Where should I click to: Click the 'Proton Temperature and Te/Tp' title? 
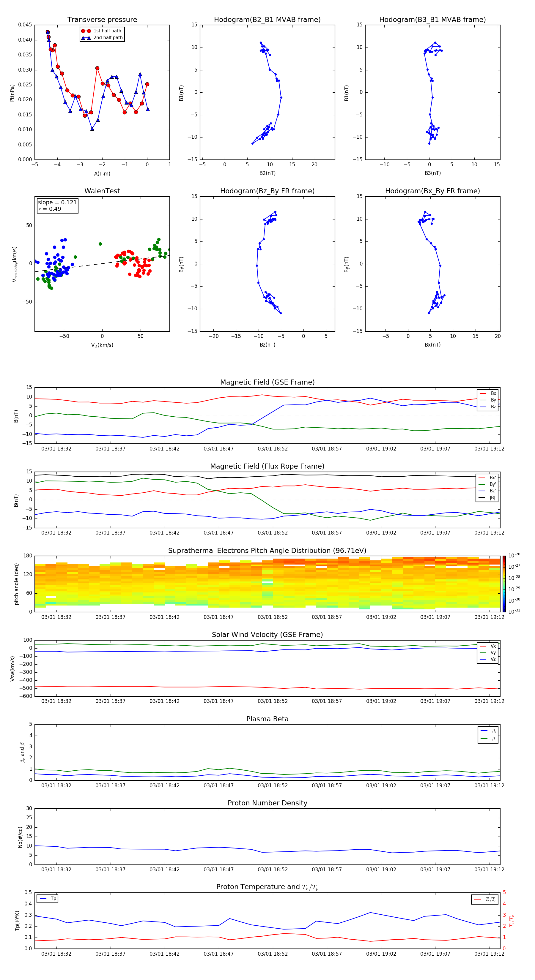267,887
